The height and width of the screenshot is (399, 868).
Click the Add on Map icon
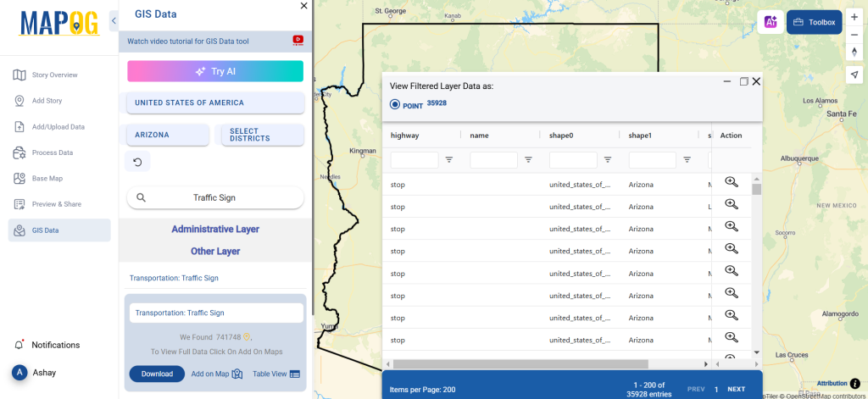click(237, 374)
